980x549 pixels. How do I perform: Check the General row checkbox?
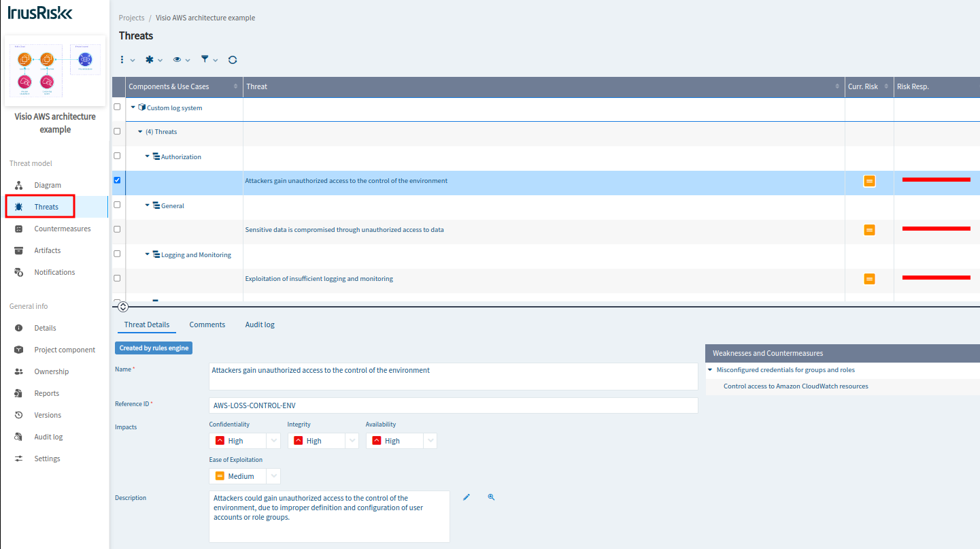pos(117,205)
